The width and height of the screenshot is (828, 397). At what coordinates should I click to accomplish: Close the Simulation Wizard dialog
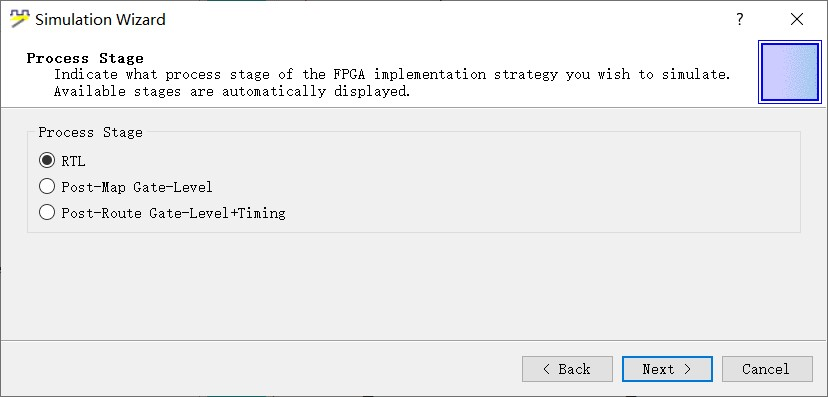pyautogui.click(x=797, y=20)
